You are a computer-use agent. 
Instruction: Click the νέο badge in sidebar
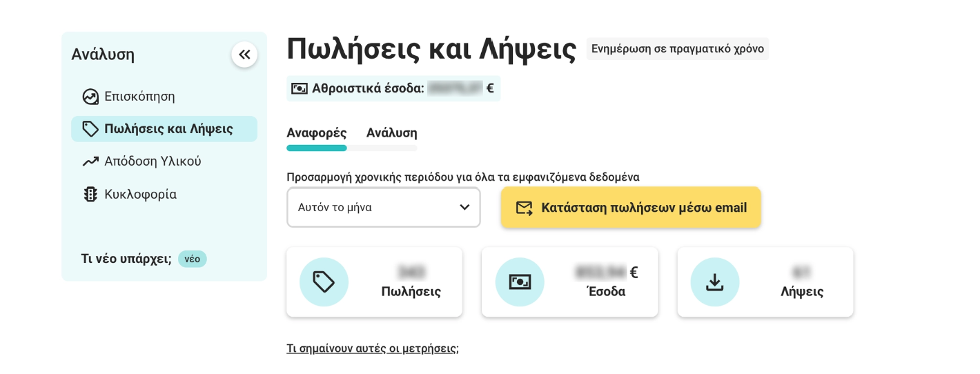pos(192,259)
